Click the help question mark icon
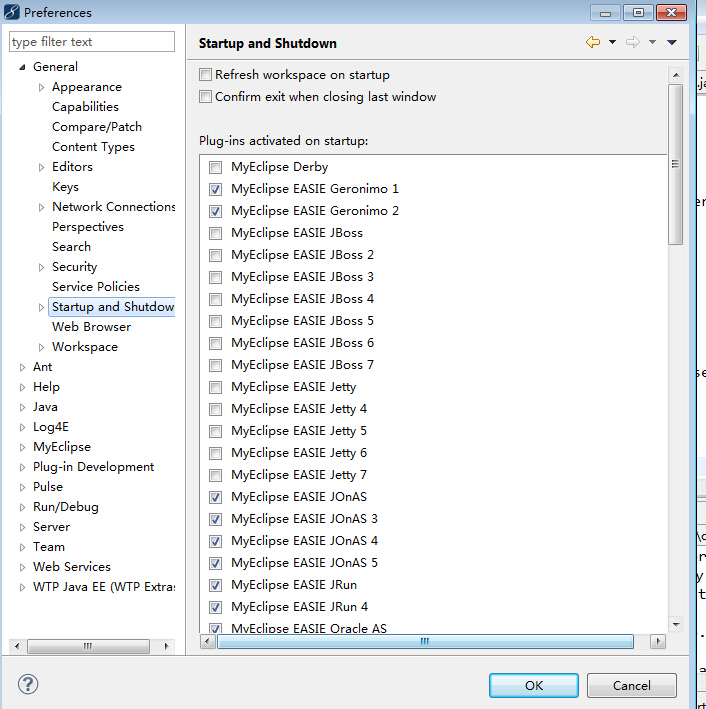Viewport: 706px width, 709px height. tap(27, 685)
